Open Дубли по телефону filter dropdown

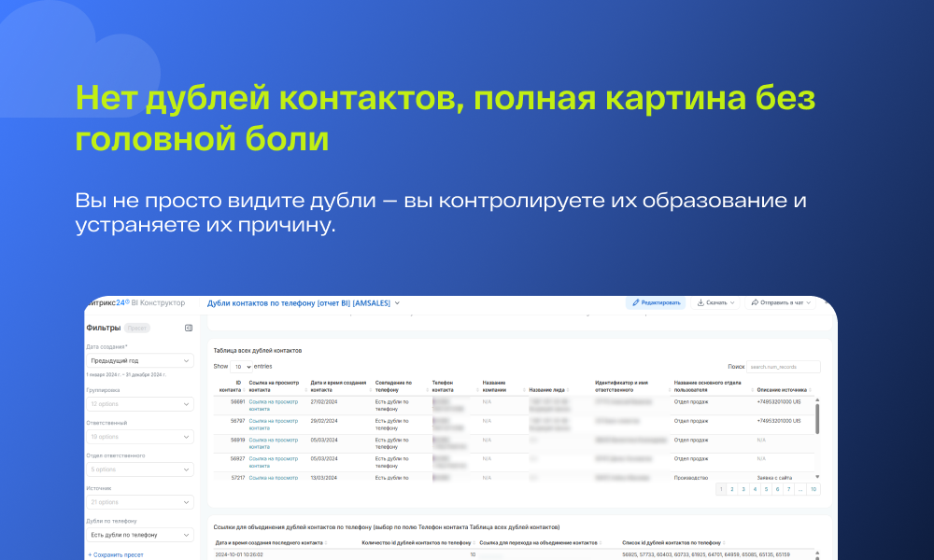[140, 535]
